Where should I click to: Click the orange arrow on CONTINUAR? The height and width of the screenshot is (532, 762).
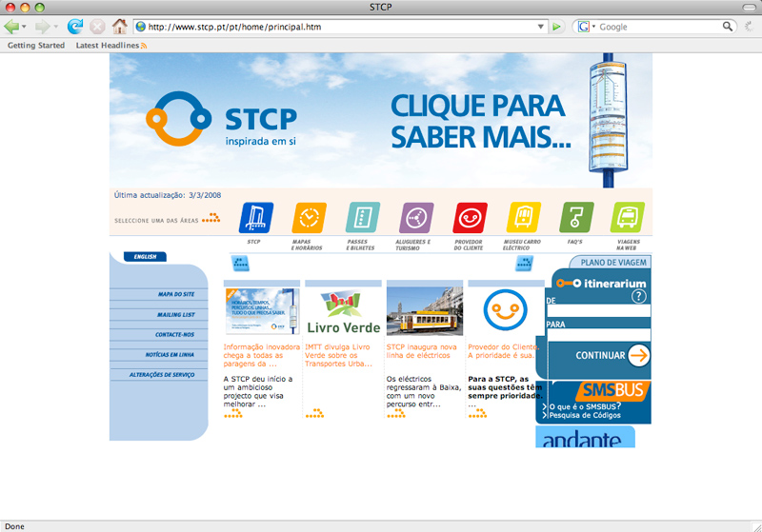tap(638, 355)
